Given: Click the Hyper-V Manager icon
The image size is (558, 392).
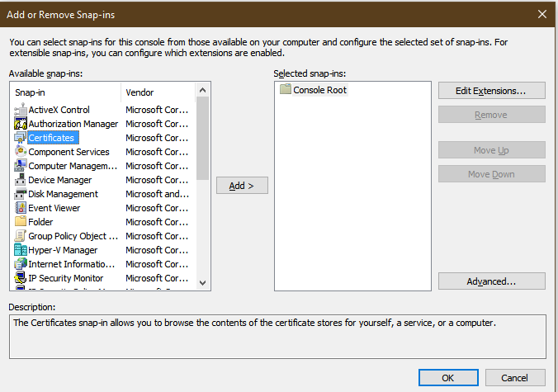Looking at the screenshot, I should coord(21,250).
